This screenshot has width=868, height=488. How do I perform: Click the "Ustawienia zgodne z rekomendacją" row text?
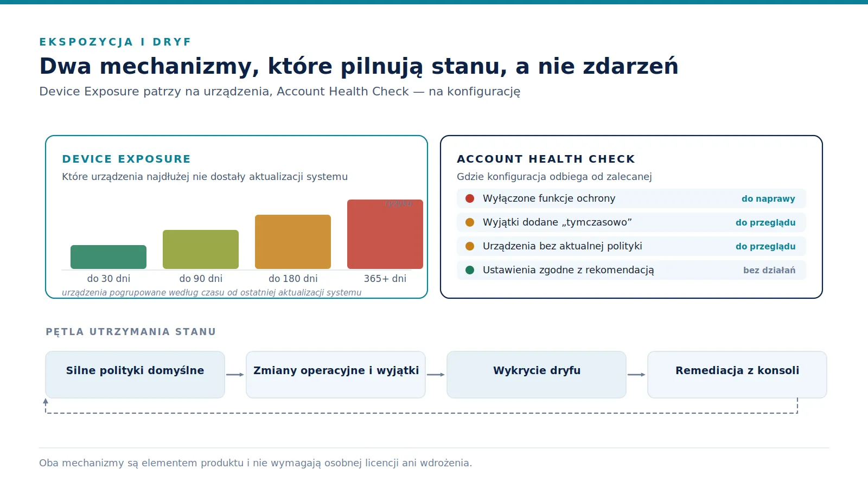pyautogui.click(x=569, y=270)
